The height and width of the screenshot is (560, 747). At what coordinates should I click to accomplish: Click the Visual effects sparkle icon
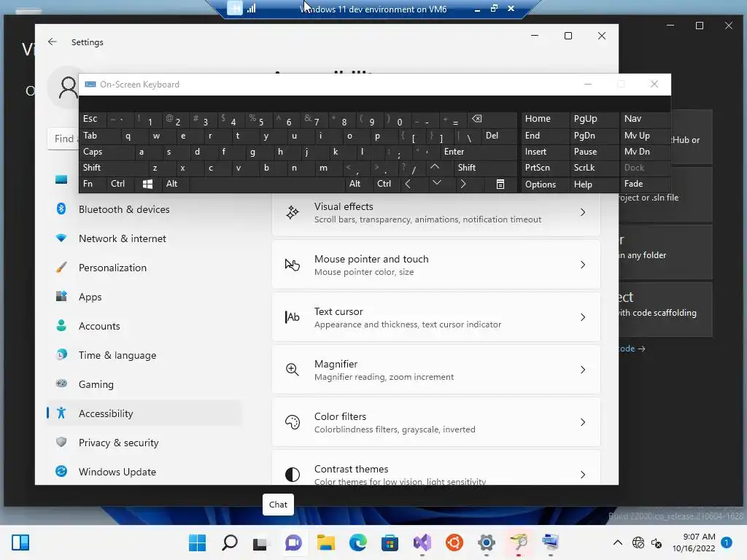292,212
